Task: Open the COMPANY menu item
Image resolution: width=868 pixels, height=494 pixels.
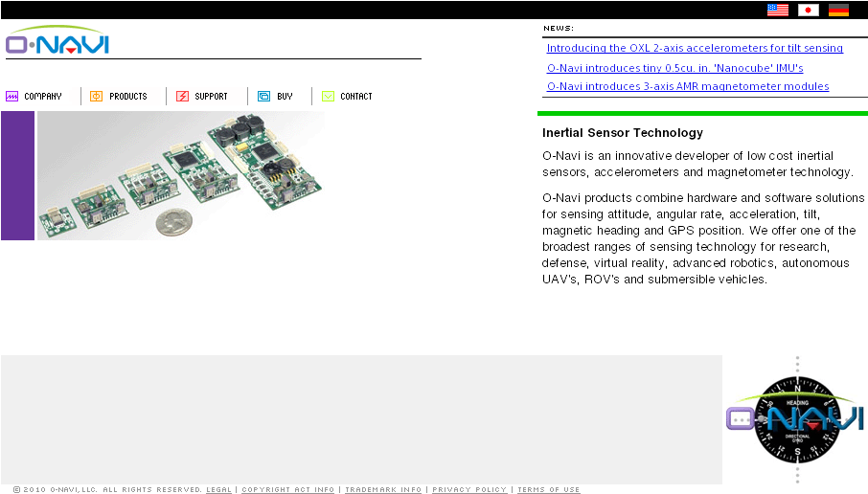Action: [43, 97]
